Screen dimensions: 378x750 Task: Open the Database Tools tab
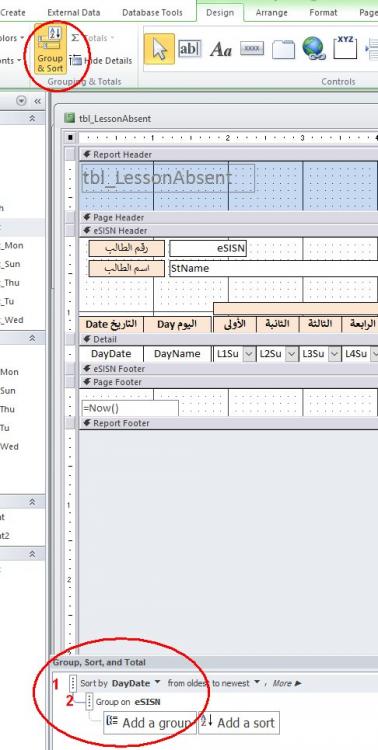click(152, 12)
